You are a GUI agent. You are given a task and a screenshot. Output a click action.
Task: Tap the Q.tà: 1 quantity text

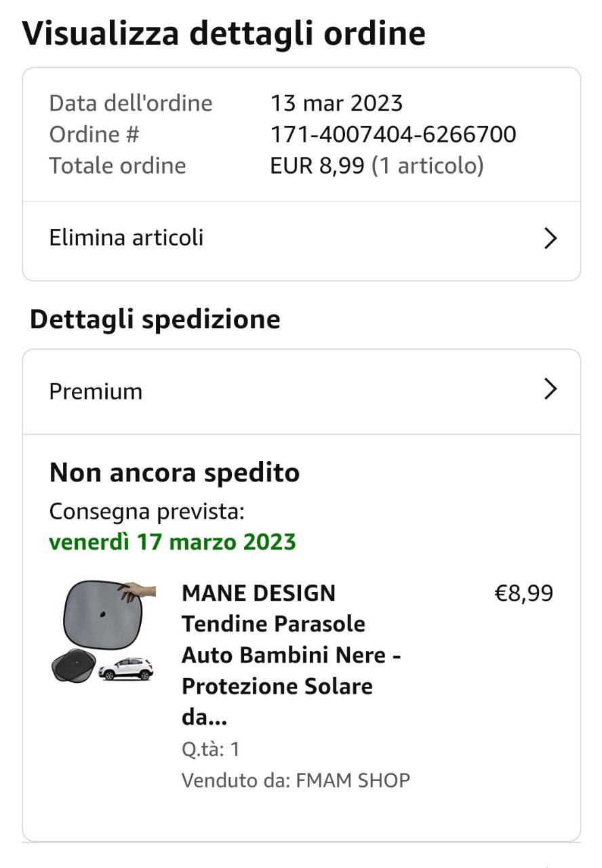[x=210, y=749]
